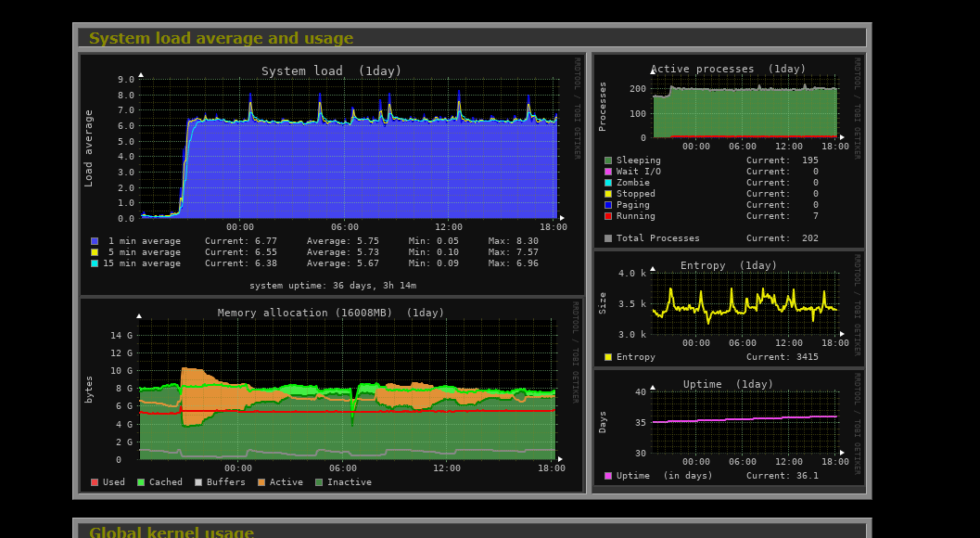980x538 pixels.
Task: Click the gray Total Processes legend swatch
Action: coord(608,238)
